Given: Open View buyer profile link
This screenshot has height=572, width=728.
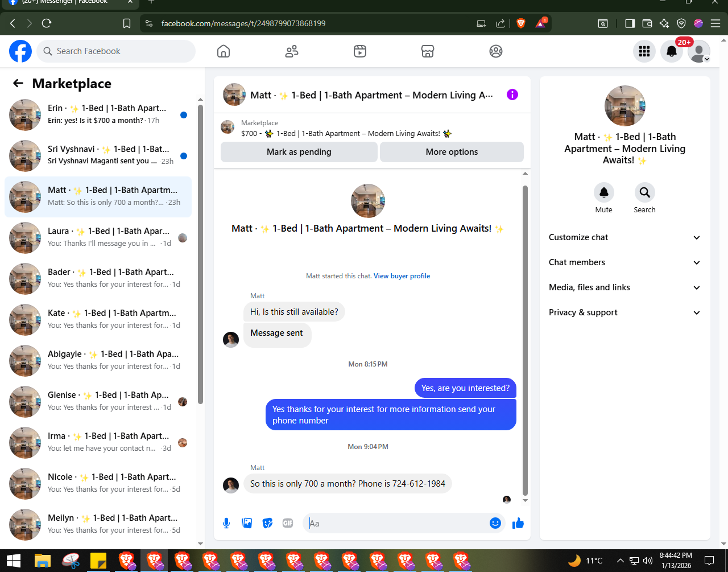Looking at the screenshot, I should (402, 276).
